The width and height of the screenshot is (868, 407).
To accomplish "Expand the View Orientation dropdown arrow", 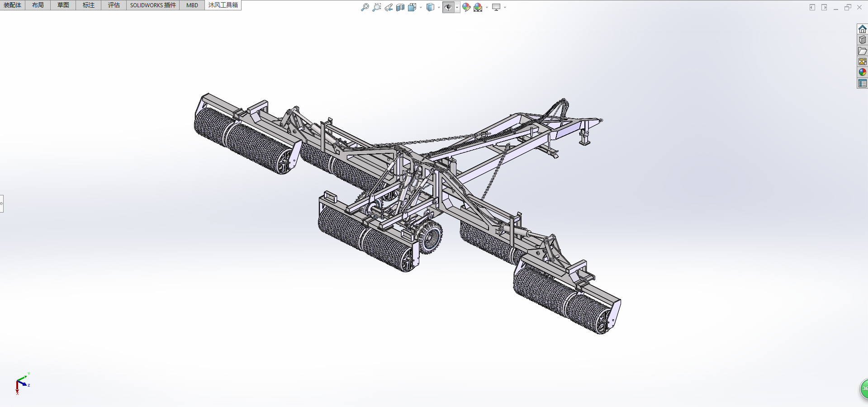I will tap(421, 7).
